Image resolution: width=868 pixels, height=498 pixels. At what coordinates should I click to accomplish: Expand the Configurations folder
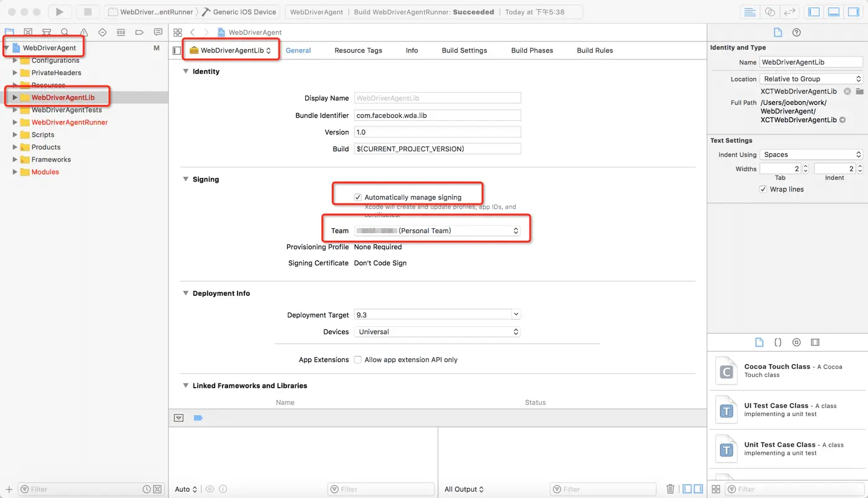coord(15,60)
